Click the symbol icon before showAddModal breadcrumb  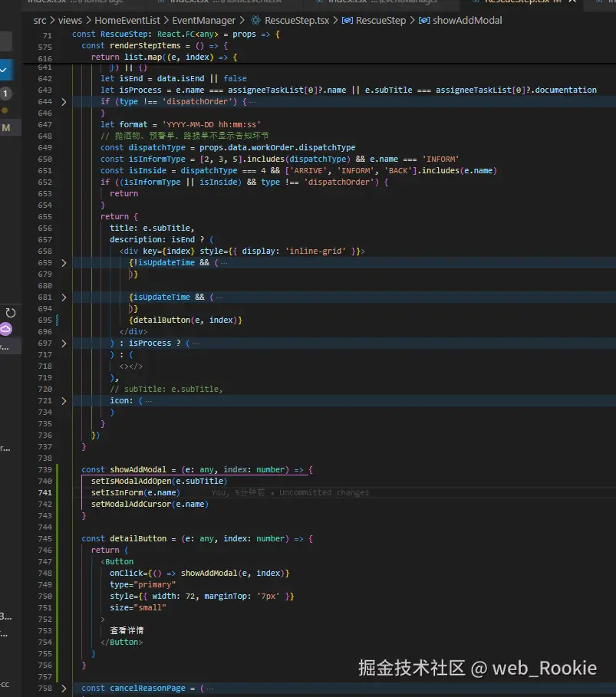coord(423,21)
